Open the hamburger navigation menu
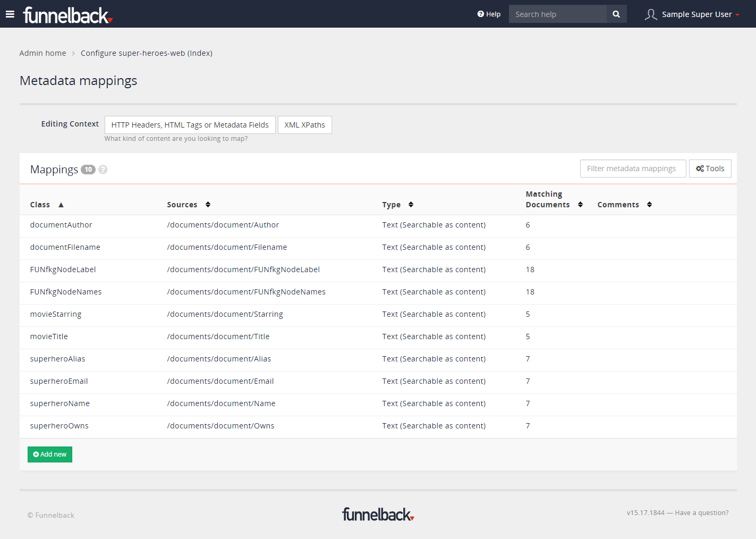Viewport: 756px width, 539px height. (10, 14)
